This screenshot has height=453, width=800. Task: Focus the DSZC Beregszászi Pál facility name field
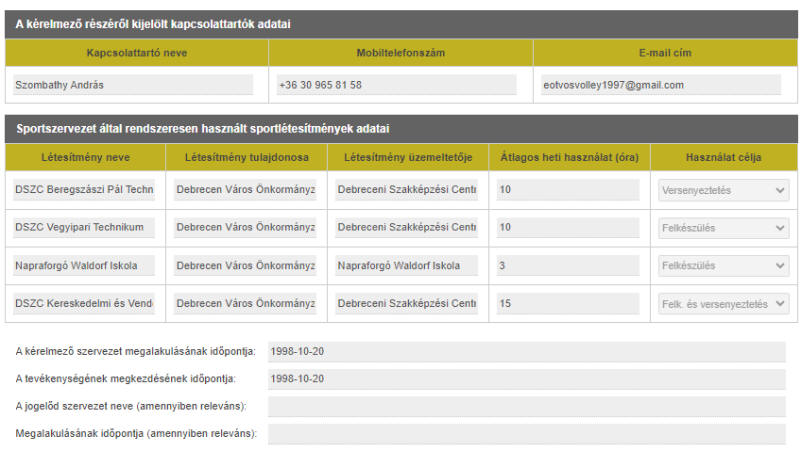[x=84, y=190]
